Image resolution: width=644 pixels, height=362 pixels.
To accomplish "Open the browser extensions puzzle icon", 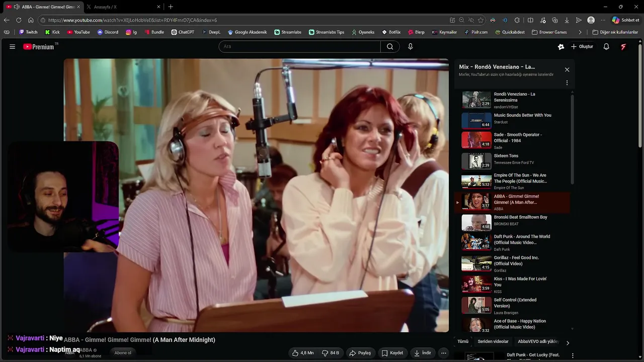I will [x=517, y=20].
